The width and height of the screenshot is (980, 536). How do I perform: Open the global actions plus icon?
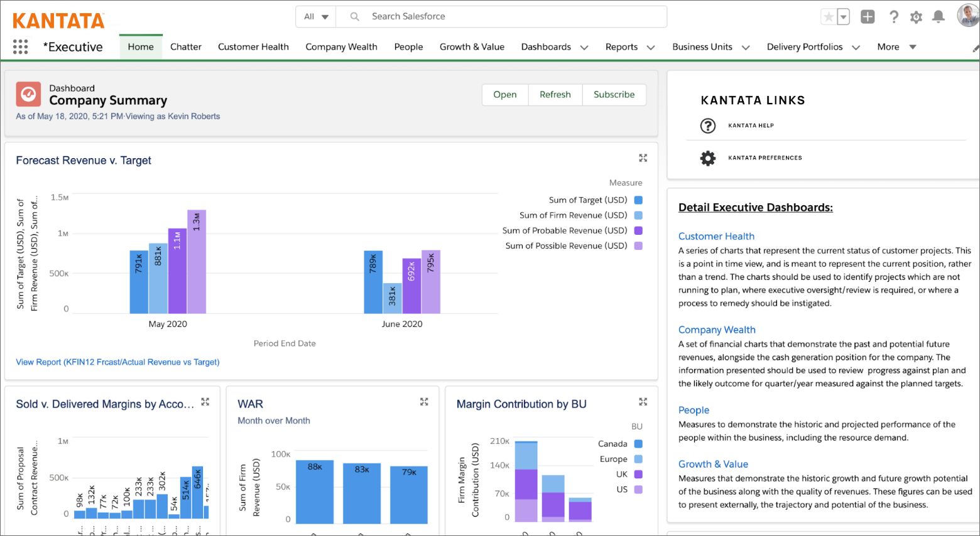[x=868, y=17]
